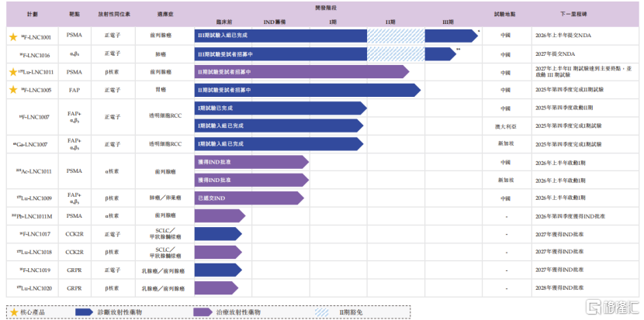Viewport: 644px width, 320px height.
Task: Select the 18F-LNC1007 program name
Action: (x=34, y=117)
